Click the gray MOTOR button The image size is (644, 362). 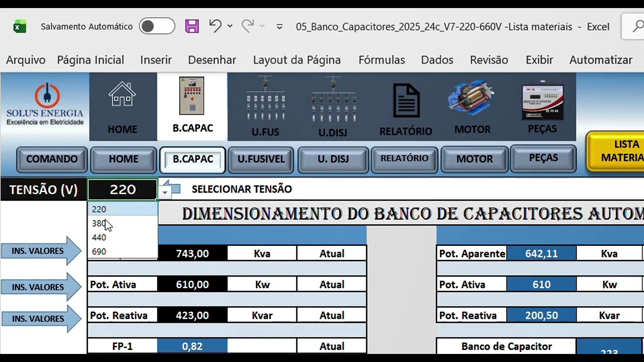point(474,159)
